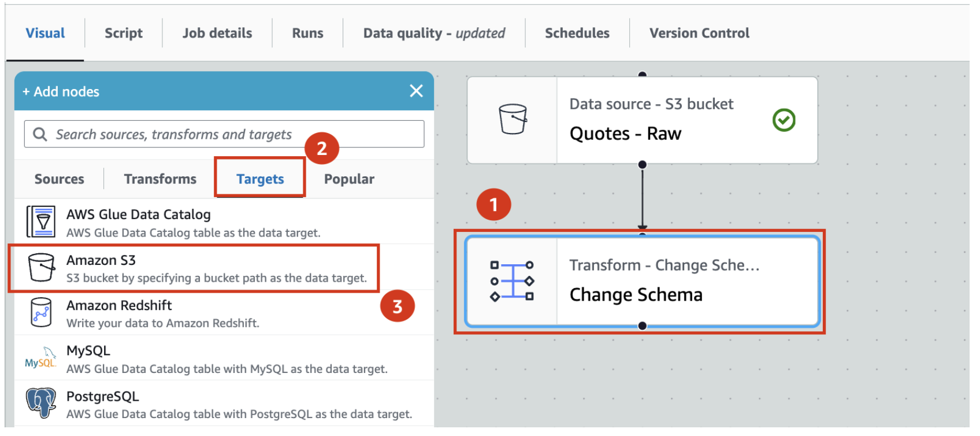980x436 pixels.
Task: Click the Amazon Redshift target icon
Action: coord(41,313)
